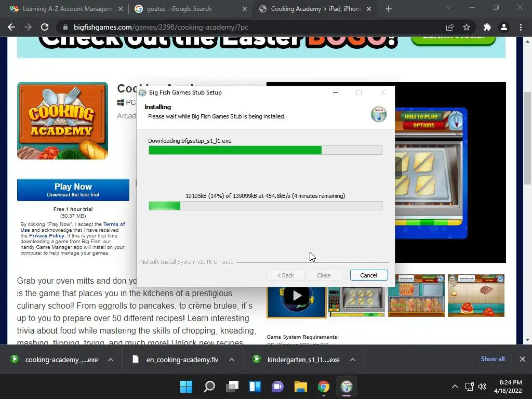
Task: View the oven tray screenshot thumbnail
Action: (356, 296)
